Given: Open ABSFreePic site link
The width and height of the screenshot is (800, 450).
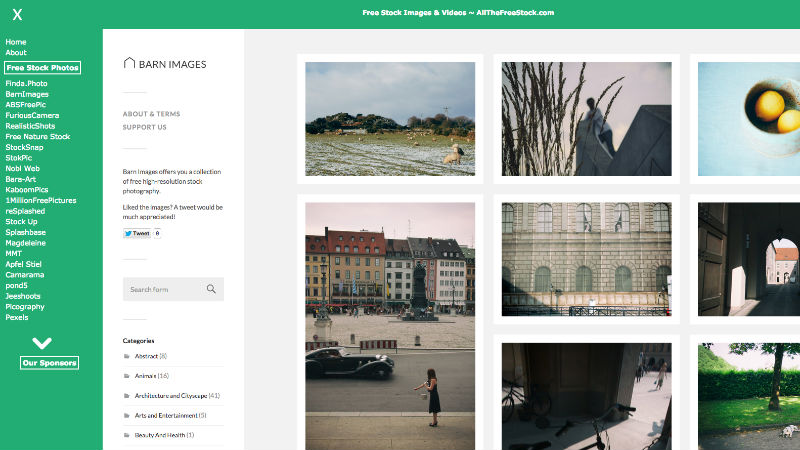Looking at the screenshot, I should [26, 105].
